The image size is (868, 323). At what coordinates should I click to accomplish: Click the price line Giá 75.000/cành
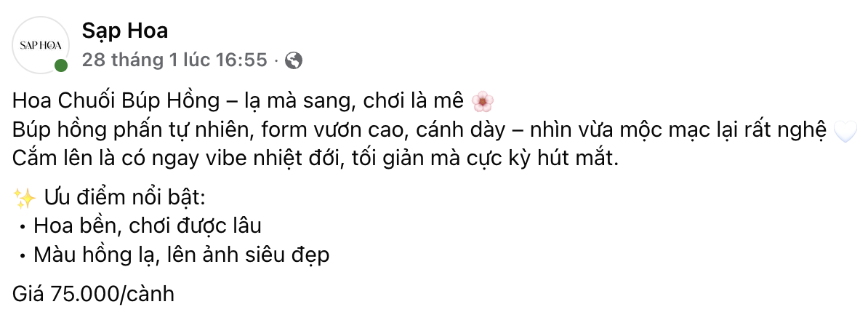tap(94, 295)
